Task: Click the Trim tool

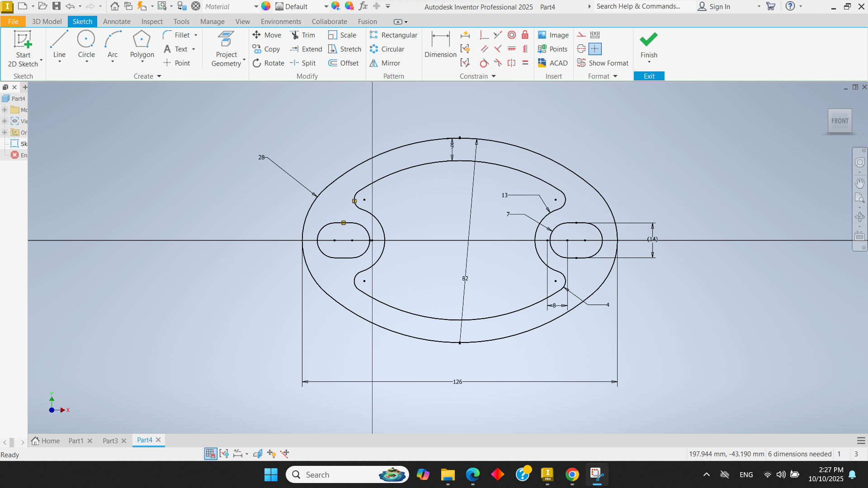Action: tap(303, 35)
